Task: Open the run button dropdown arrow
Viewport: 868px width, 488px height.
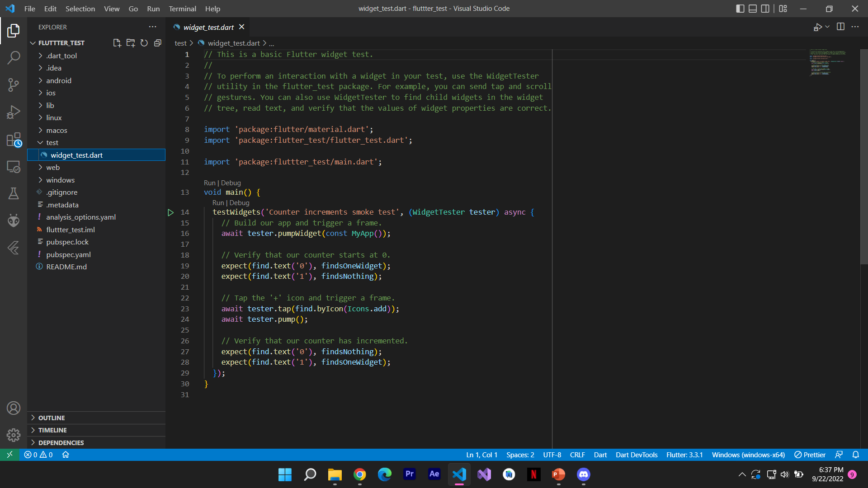Action: point(827,27)
